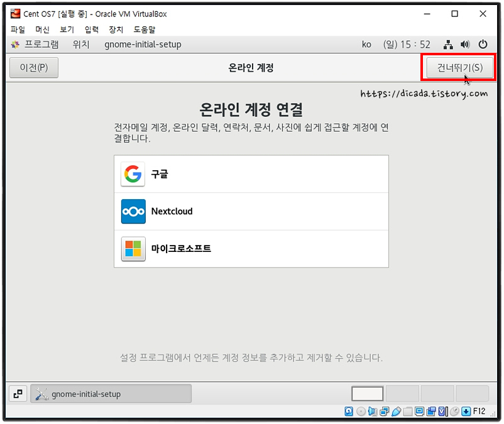Open the 장치 menu
The height and width of the screenshot is (424, 504).
(x=116, y=30)
